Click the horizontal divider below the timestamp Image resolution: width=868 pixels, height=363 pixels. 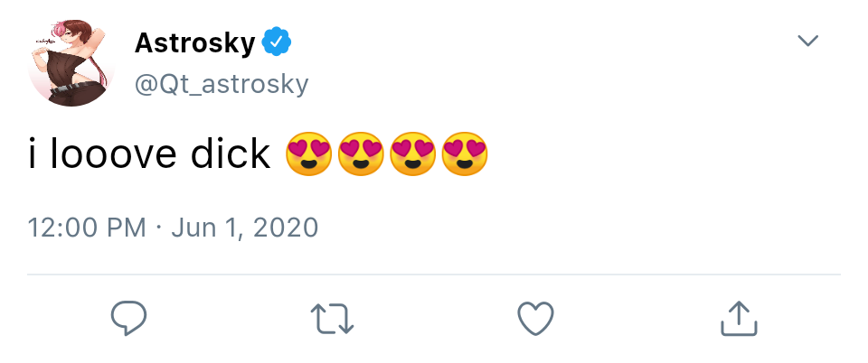point(434,274)
